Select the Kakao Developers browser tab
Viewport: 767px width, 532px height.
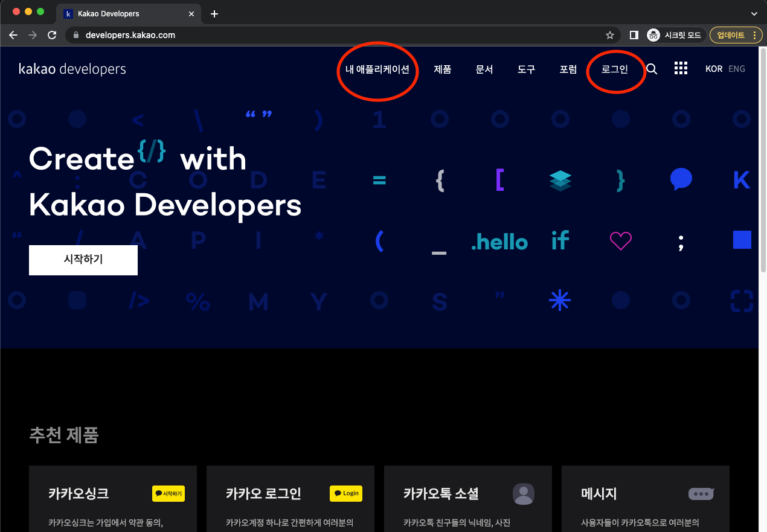(129, 13)
